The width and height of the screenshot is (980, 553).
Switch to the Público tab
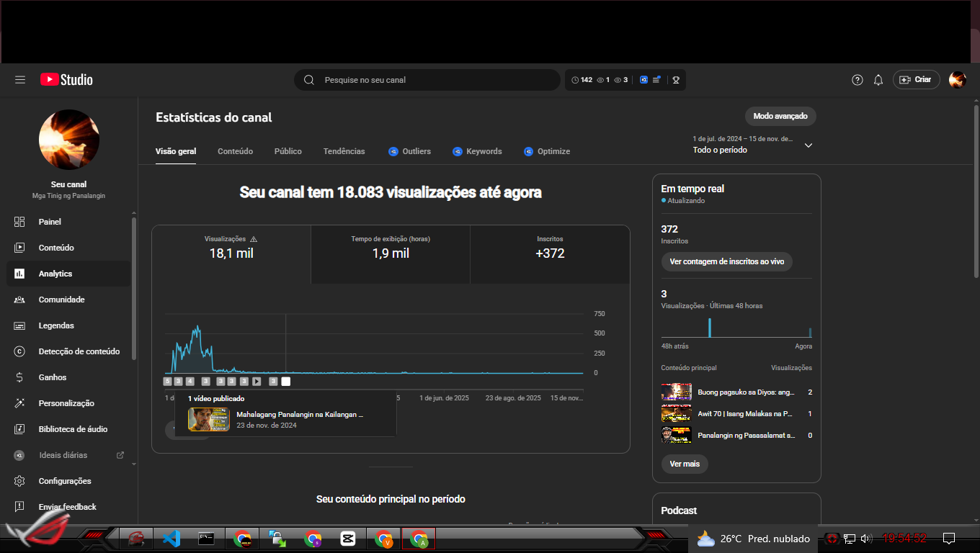(x=288, y=151)
